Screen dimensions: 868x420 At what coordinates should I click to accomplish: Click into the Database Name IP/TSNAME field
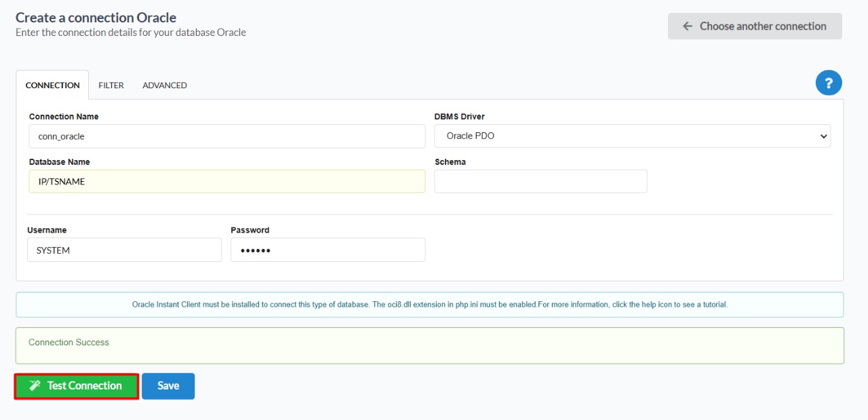pos(226,182)
